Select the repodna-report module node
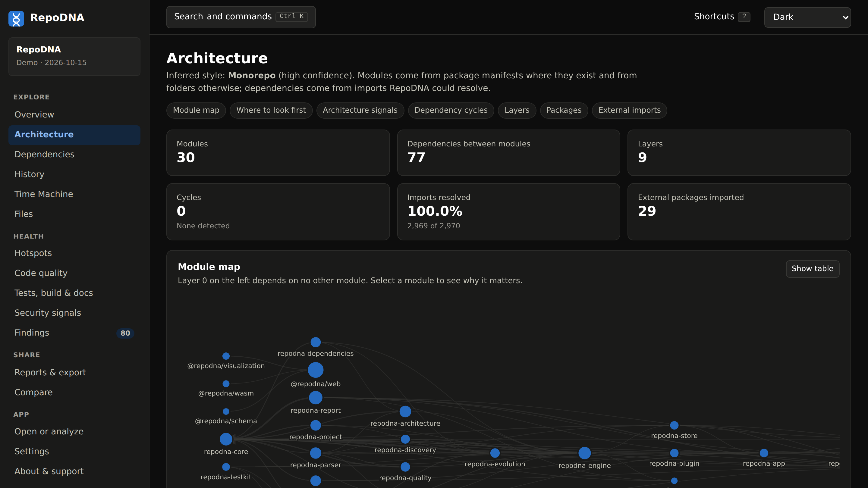The height and width of the screenshot is (488, 868). (x=316, y=398)
